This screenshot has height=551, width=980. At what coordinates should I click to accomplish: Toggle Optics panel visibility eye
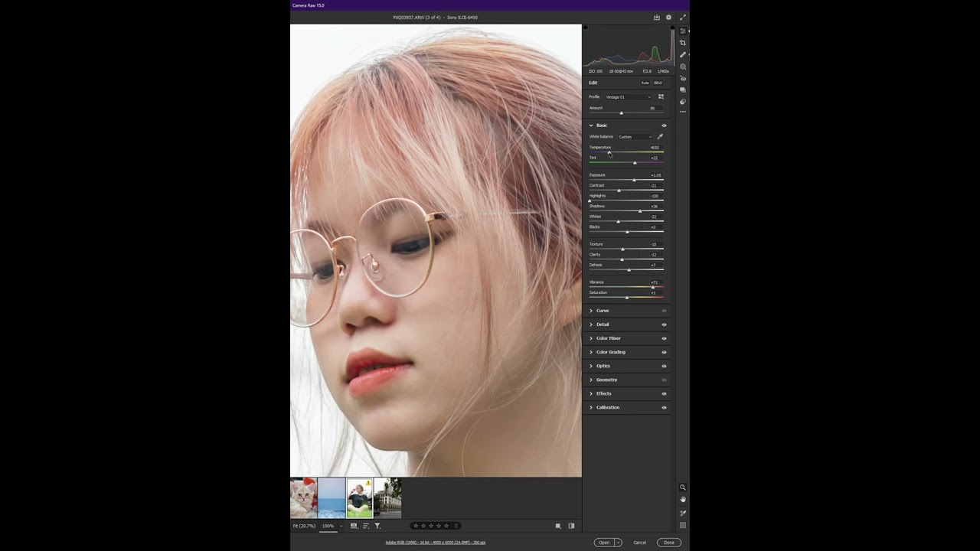664,366
